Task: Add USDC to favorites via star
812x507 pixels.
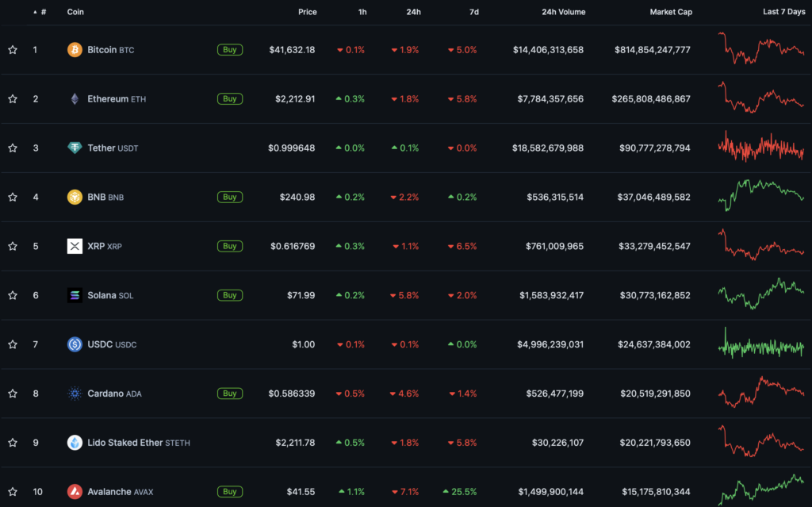Action: (x=13, y=344)
